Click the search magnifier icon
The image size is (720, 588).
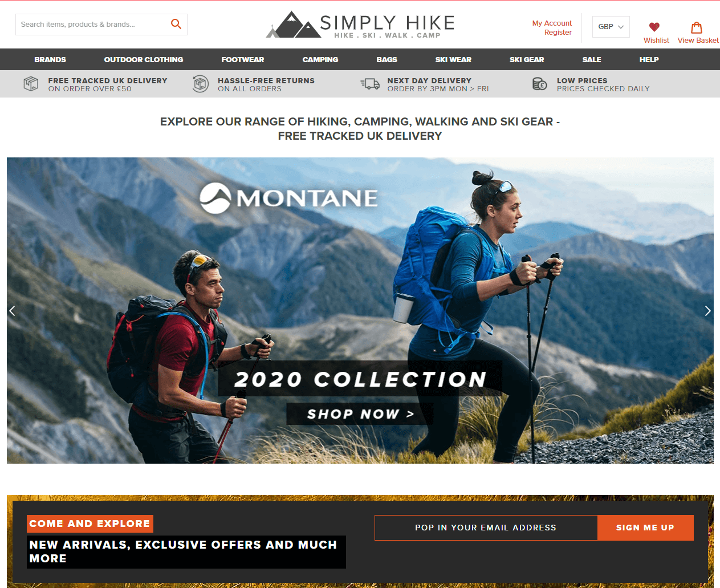tap(176, 24)
